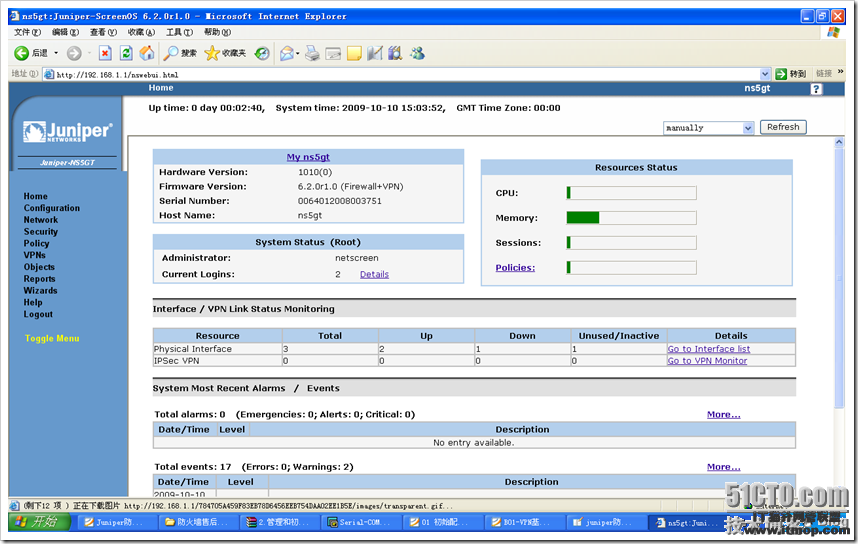This screenshot has width=858, height=544.
Task: Click the Stop loading icon
Action: [x=105, y=53]
